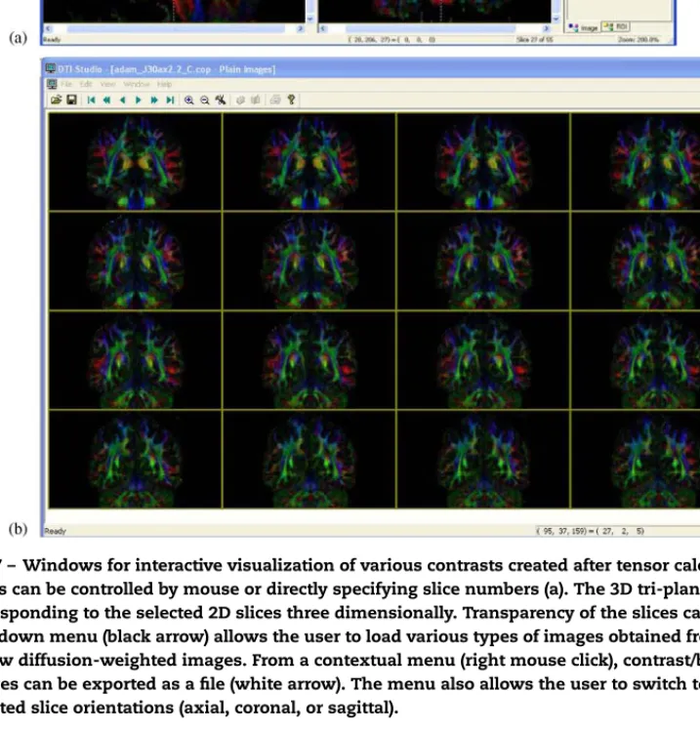Click right arrow of right pane horizontal scrollbar
The height and width of the screenshot is (732, 700).
coord(546,29)
